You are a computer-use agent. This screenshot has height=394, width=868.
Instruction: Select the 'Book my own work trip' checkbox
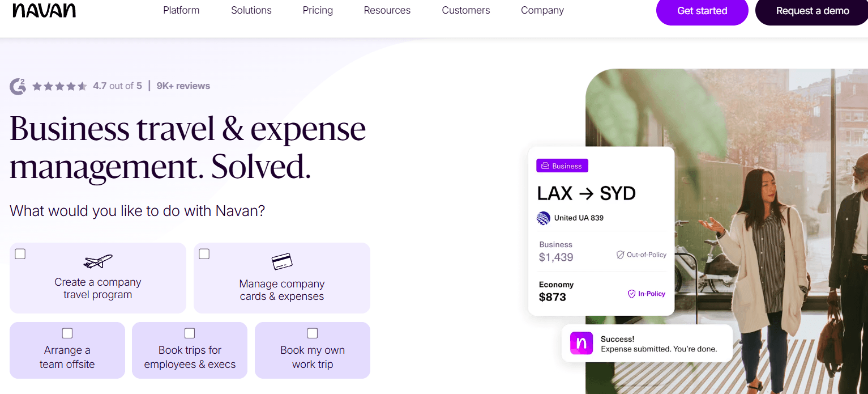[313, 333]
